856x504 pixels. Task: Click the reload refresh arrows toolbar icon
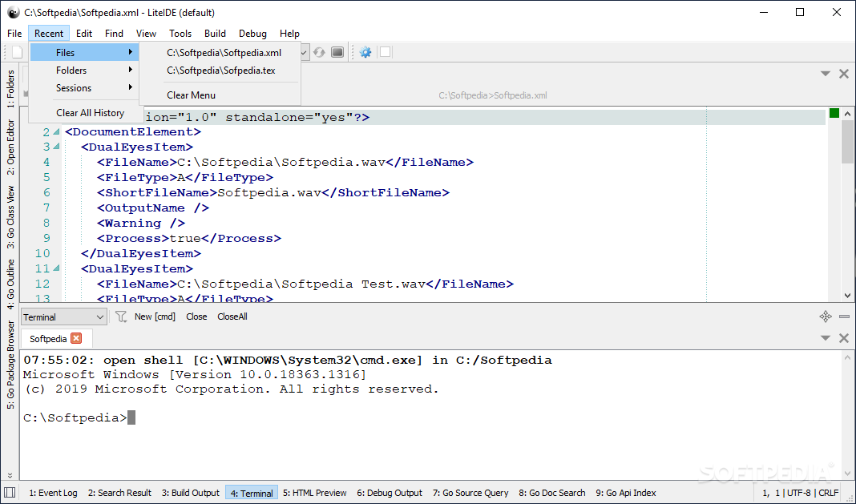pyautogui.click(x=319, y=52)
